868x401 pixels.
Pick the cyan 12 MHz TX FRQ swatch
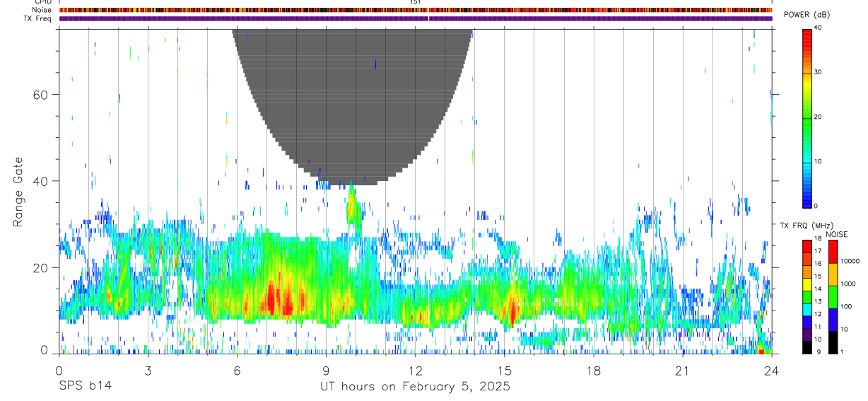807,310
